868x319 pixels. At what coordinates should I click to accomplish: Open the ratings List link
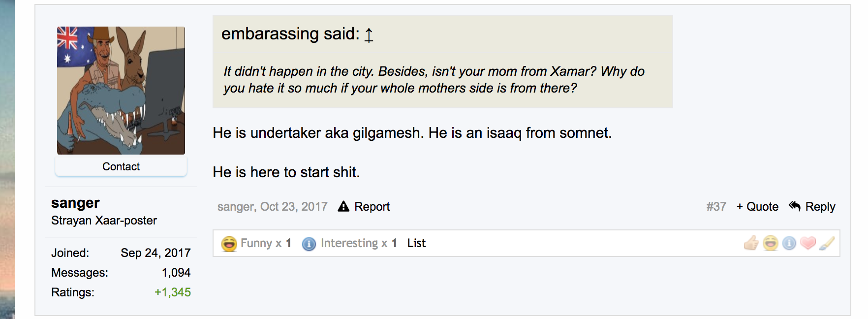(416, 243)
